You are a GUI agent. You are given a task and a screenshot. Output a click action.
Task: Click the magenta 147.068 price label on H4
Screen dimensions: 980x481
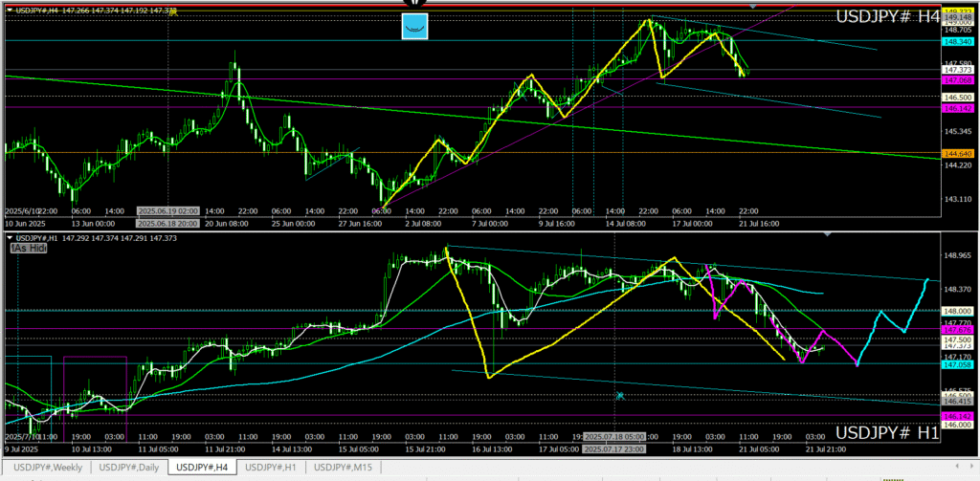(957, 80)
